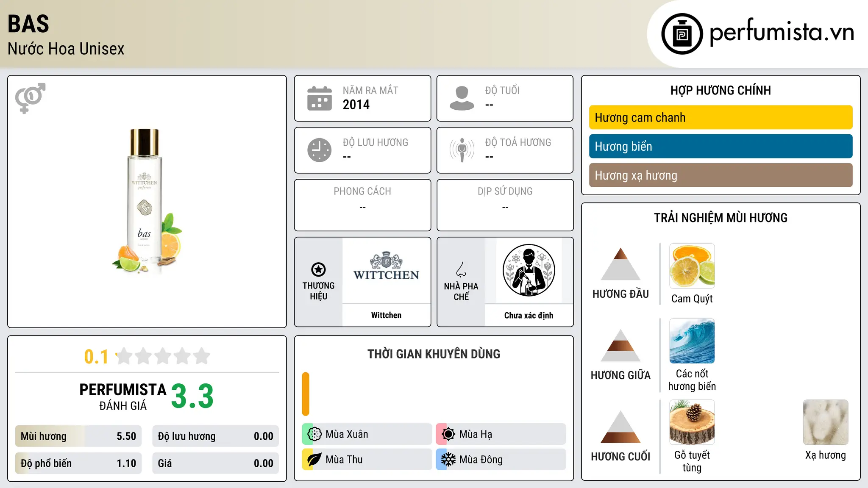Viewport: 868px width, 488px height.
Task: Select the Cam Quýt note image
Action: pos(692,266)
